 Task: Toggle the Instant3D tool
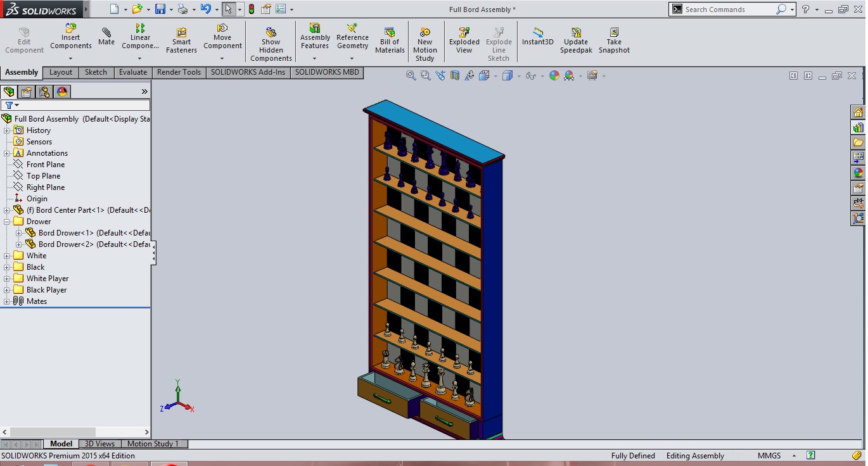(538, 37)
